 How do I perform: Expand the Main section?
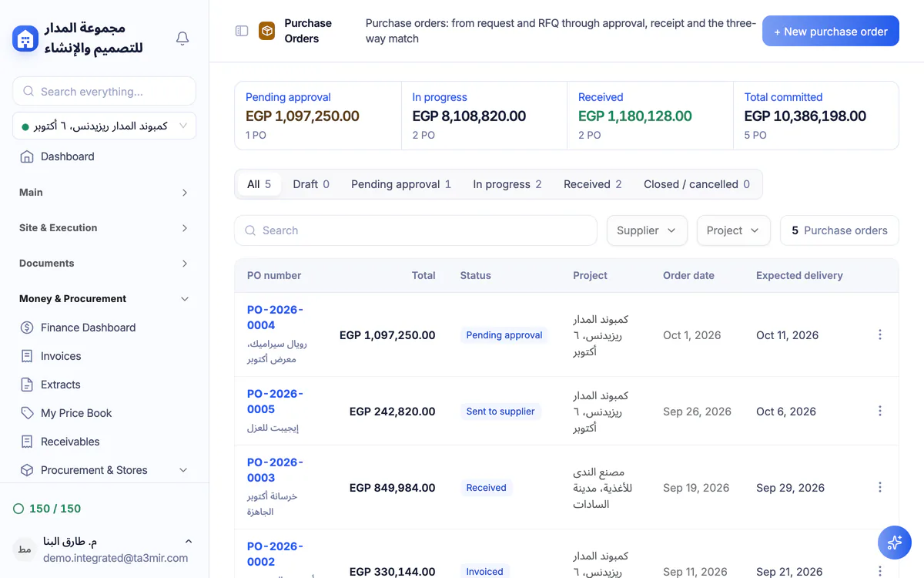click(x=104, y=193)
